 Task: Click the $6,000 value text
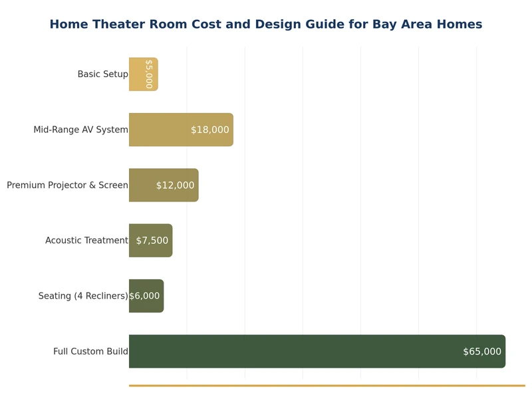click(144, 296)
